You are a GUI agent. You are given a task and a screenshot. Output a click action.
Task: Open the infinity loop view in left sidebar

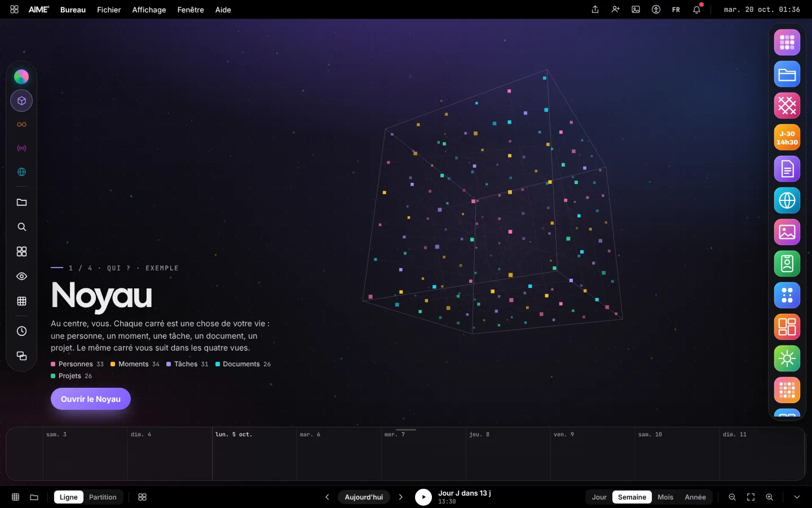[21, 125]
